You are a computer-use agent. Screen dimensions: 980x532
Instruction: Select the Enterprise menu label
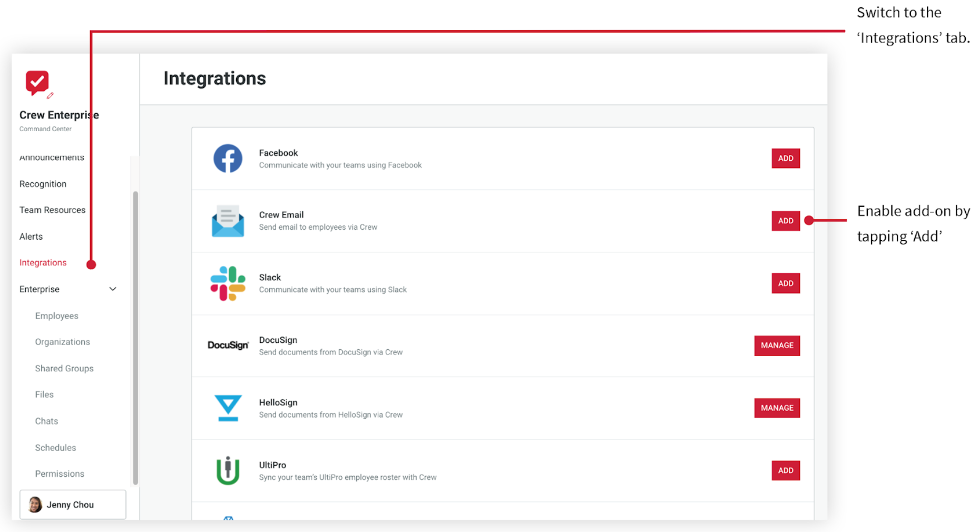(40, 289)
